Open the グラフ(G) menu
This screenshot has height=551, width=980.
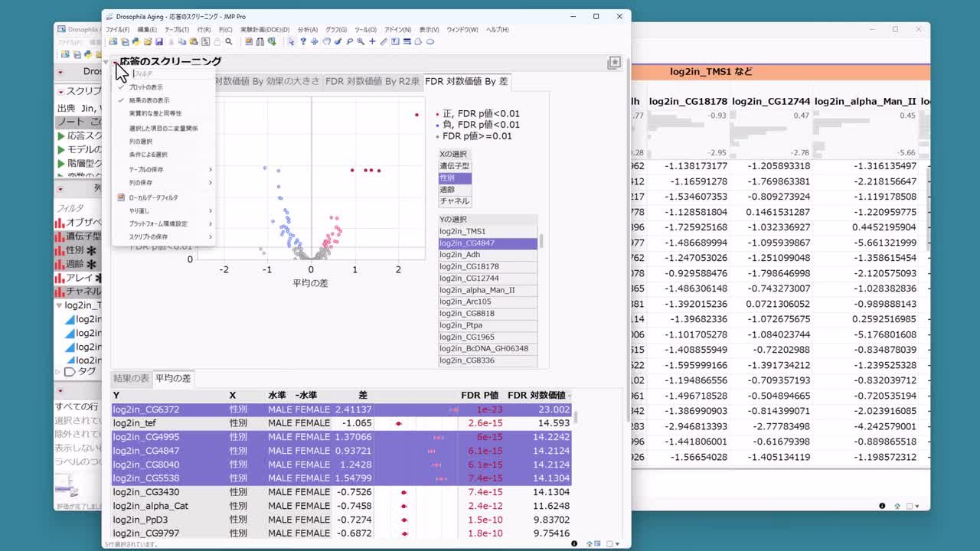coord(337,30)
